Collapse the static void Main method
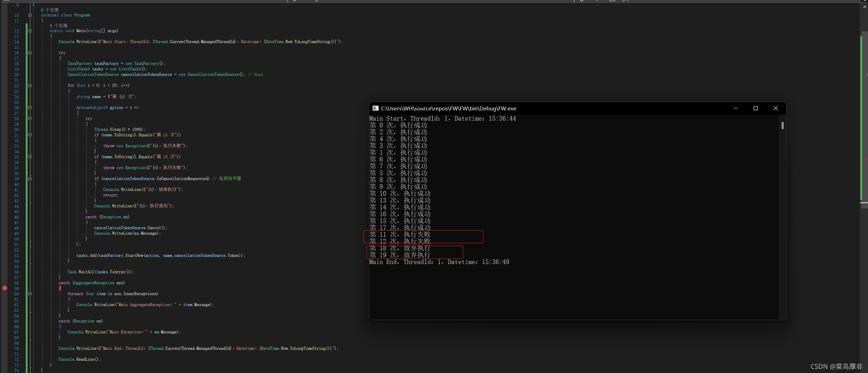 click(30, 31)
